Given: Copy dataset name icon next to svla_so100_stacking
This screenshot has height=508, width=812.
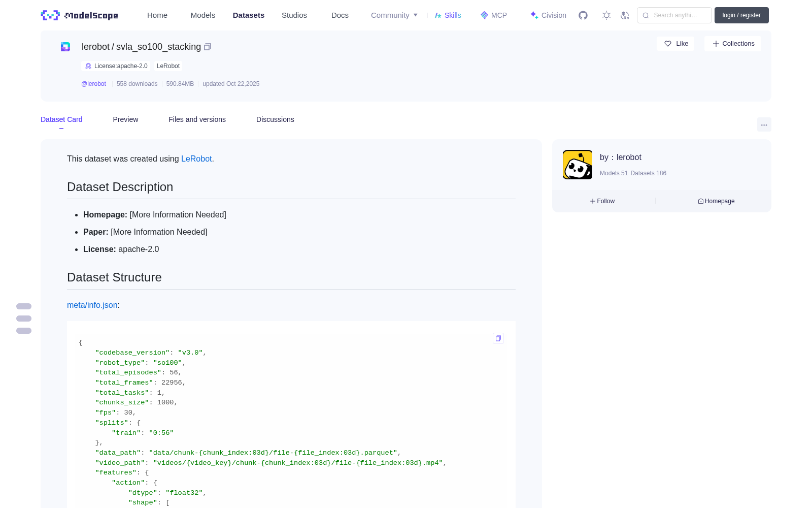Looking at the screenshot, I should (208, 47).
